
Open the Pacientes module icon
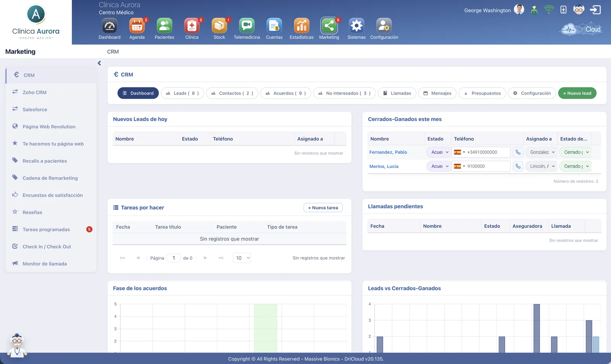tap(165, 26)
